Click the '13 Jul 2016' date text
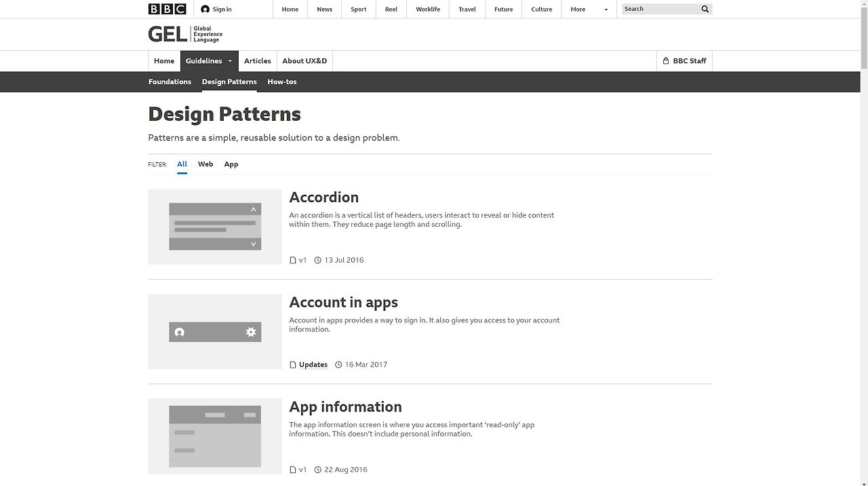868x486 pixels. pyautogui.click(x=344, y=260)
